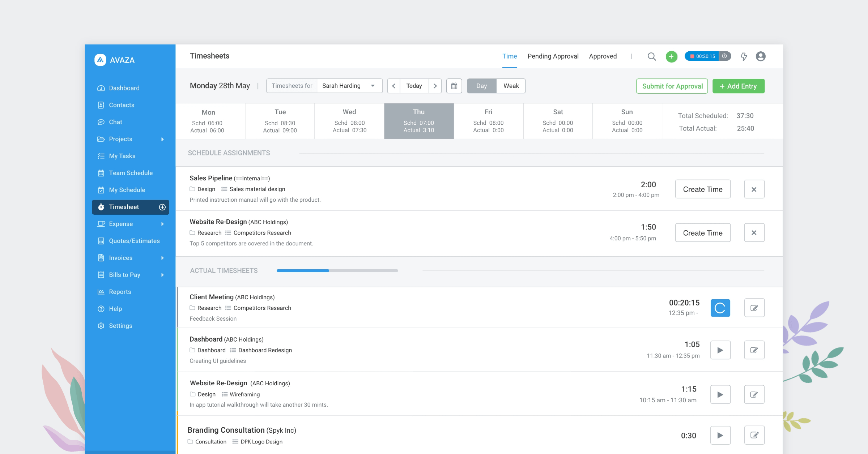Viewport: 868px width, 454px height.
Task: Switch to Pending Approval tab
Action: (x=553, y=56)
